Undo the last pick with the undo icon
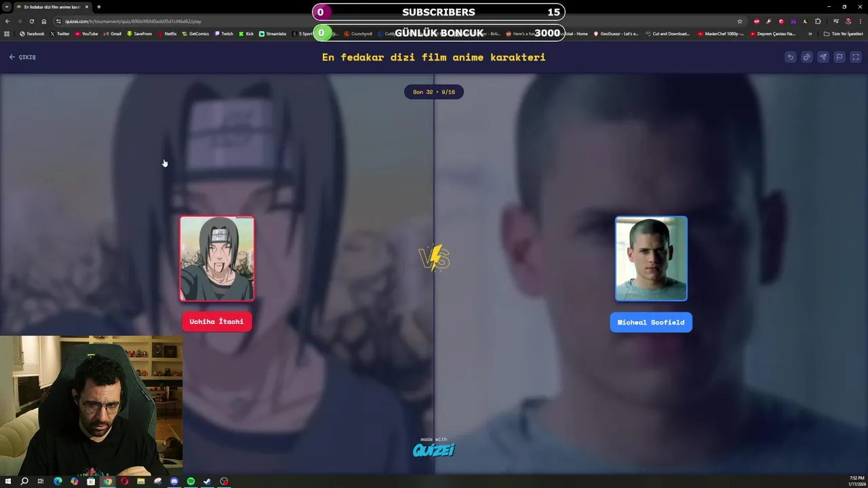This screenshot has height=488, width=868. [x=790, y=57]
